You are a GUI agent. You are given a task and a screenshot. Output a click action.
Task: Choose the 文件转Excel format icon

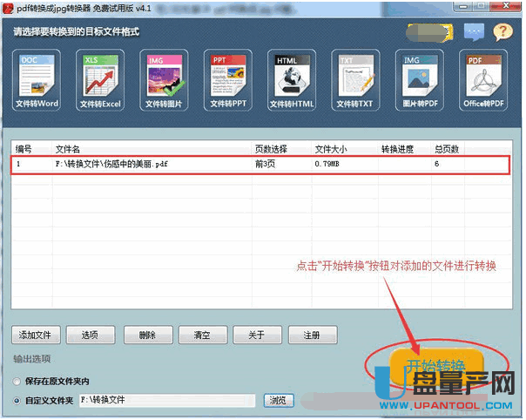pyautogui.click(x=101, y=80)
